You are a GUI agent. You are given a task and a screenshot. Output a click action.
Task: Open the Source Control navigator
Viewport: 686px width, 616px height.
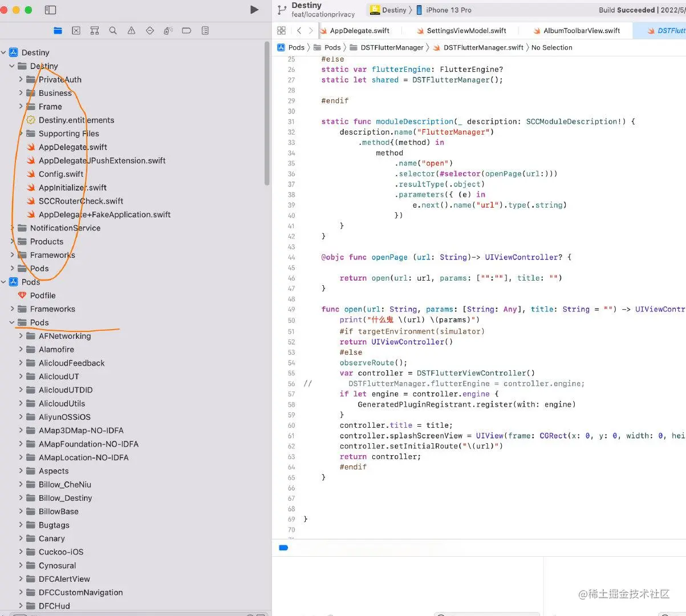pyautogui.click(x=76, y=31)
